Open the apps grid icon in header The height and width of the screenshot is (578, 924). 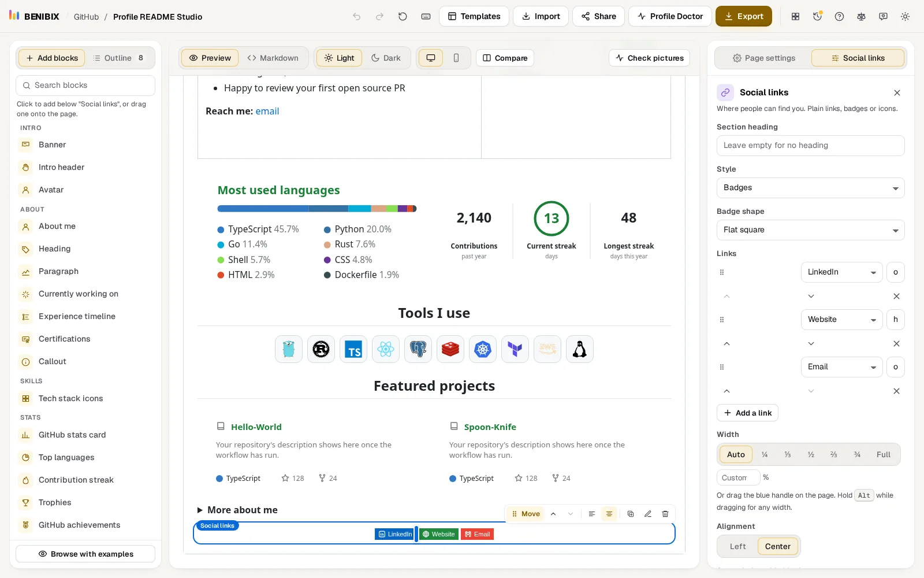tap(795, 16)
